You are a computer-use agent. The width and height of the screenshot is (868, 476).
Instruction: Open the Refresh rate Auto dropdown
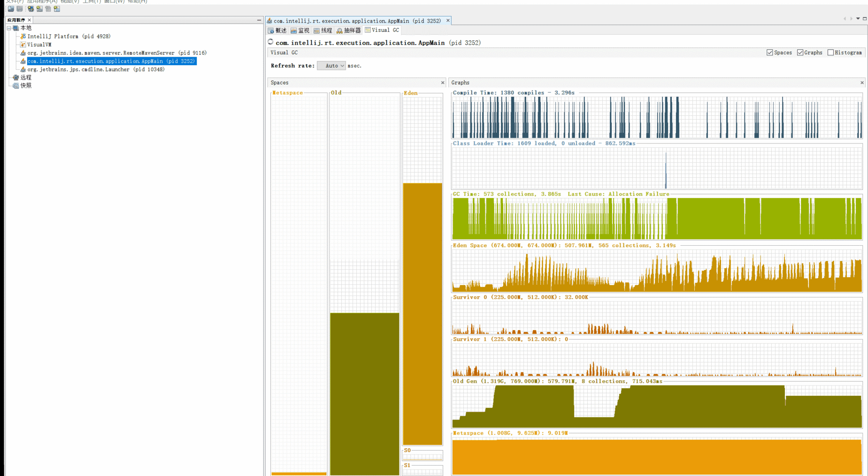point(331,66)
